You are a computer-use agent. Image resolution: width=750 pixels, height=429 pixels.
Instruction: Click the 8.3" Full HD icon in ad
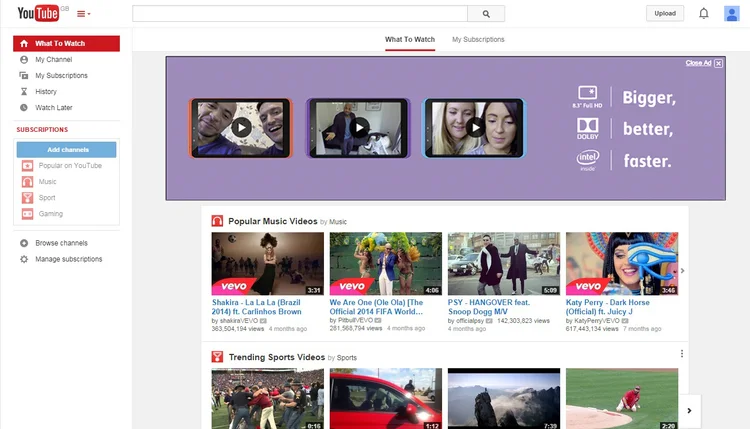pyautogui.click(x=587, y=97)
